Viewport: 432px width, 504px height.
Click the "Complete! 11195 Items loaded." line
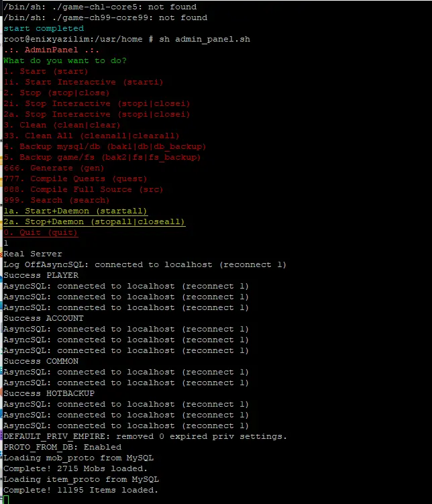[80, 490]
